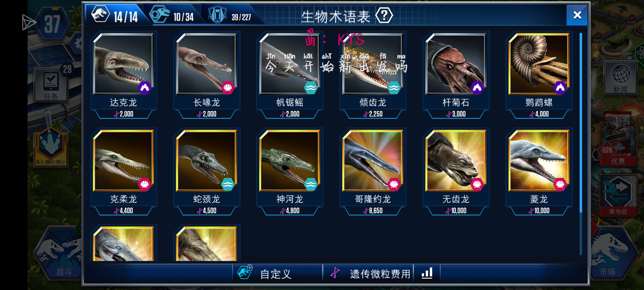Viewport: 644px width, 290px height.
Task: Click the surface wave badge on 蛇颈龙
Action: pyautogui.click(x=227, y=184)
